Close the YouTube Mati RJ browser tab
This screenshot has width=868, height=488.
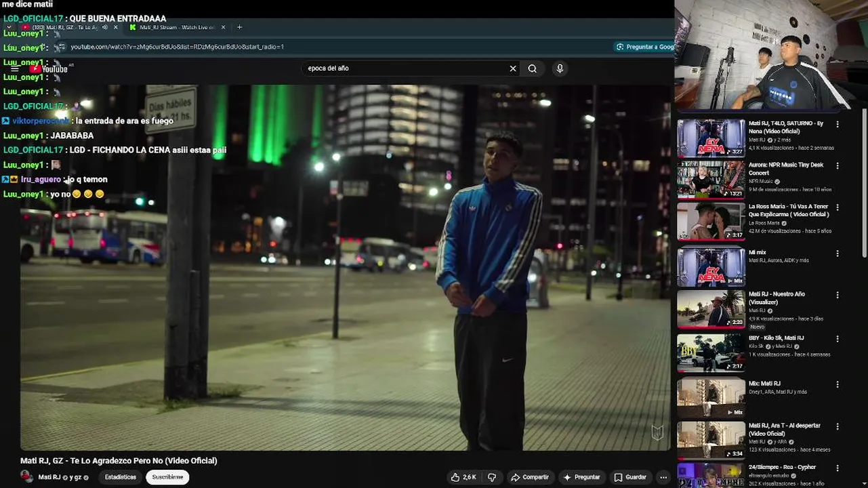click(x=116, y=27)
